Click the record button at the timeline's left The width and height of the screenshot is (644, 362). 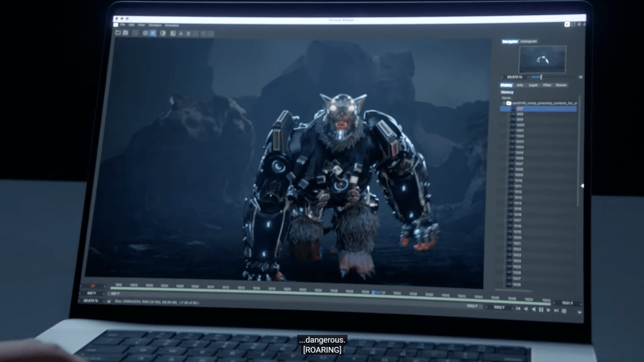tap(92, 285)
